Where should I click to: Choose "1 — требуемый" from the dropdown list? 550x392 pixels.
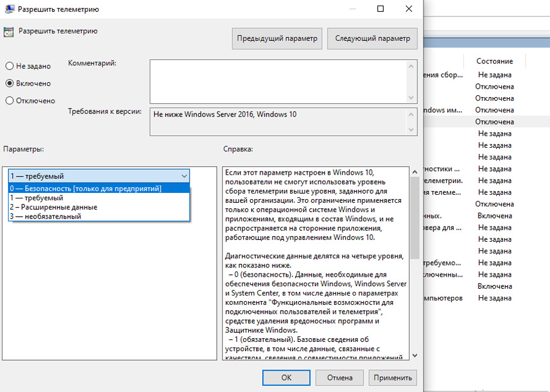pyautogui.click(x=99, y=198)
